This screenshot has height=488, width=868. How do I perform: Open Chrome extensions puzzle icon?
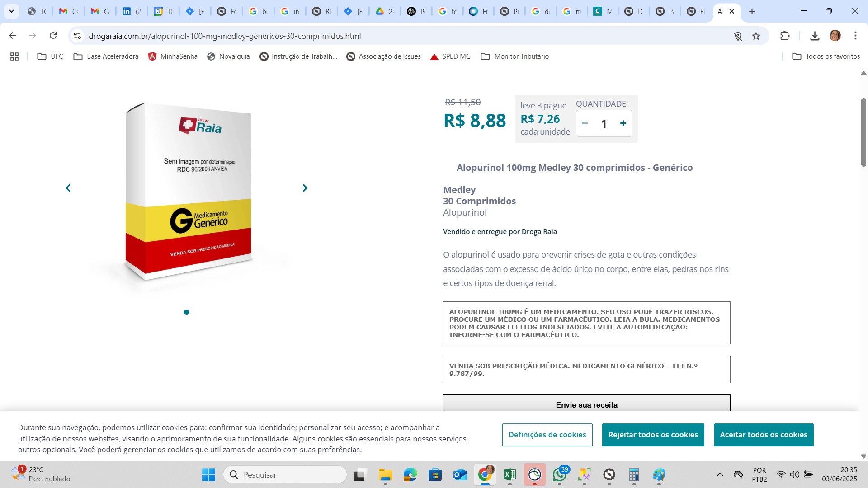click(x=785, y=36)
